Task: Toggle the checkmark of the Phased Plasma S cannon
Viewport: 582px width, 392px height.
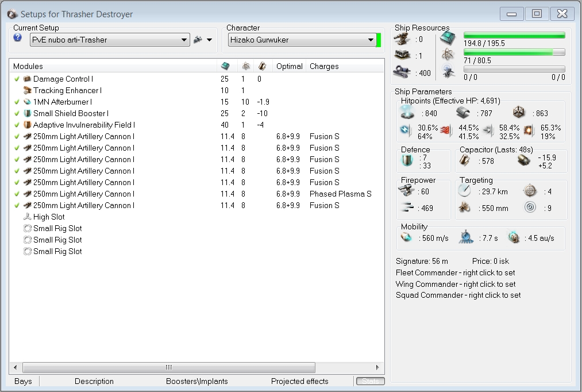Action: click(17, 194)
